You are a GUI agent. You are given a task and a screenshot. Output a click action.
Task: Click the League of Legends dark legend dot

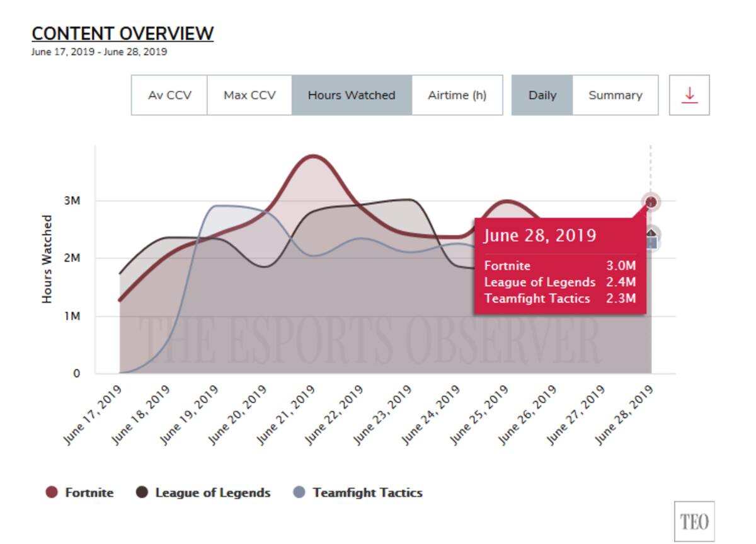[143, 493]
